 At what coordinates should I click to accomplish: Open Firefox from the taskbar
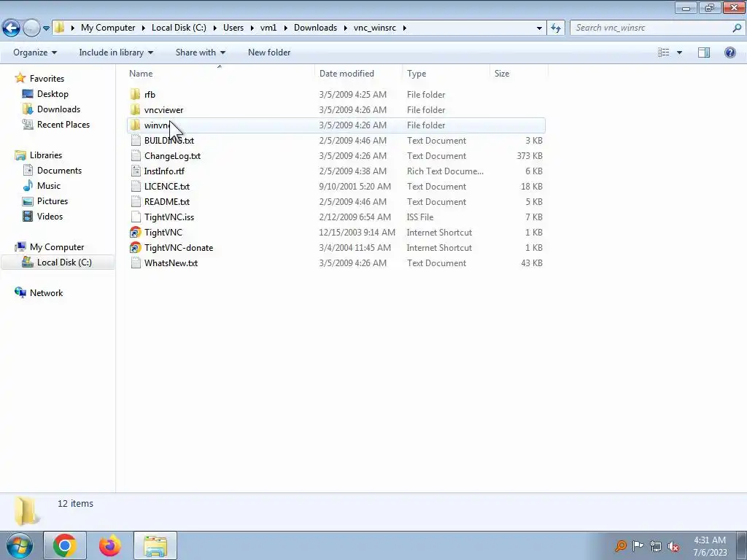(x=109, y=545)
